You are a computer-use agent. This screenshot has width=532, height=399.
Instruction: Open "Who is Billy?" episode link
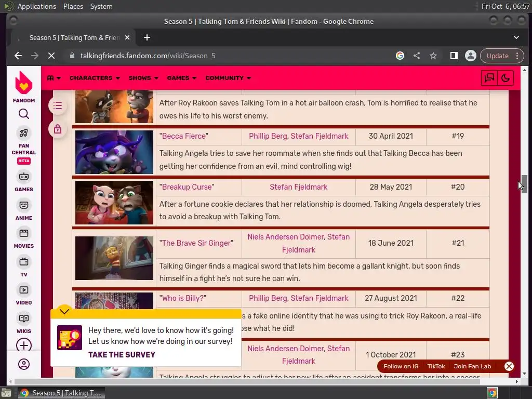click(183, 298)
